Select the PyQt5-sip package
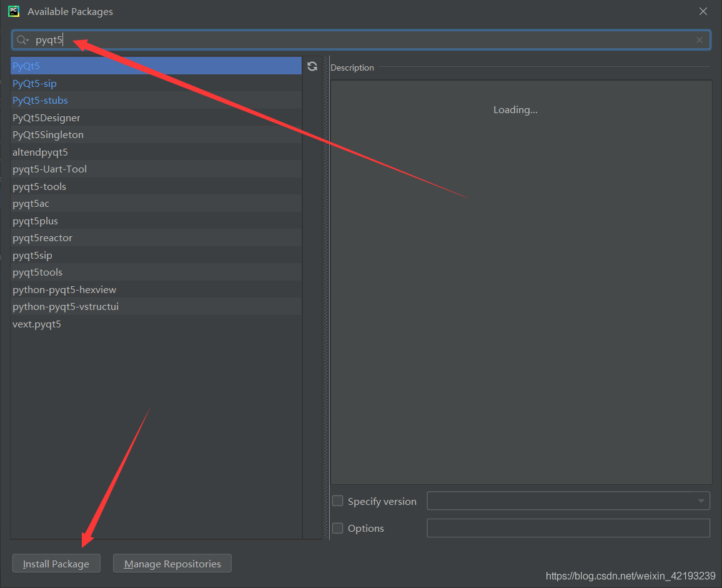The image size is (722, 588). tap(156, 83)
